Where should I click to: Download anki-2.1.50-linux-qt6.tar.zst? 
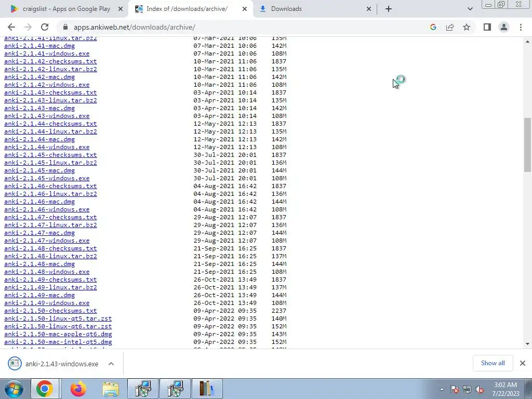coord(58,326)
